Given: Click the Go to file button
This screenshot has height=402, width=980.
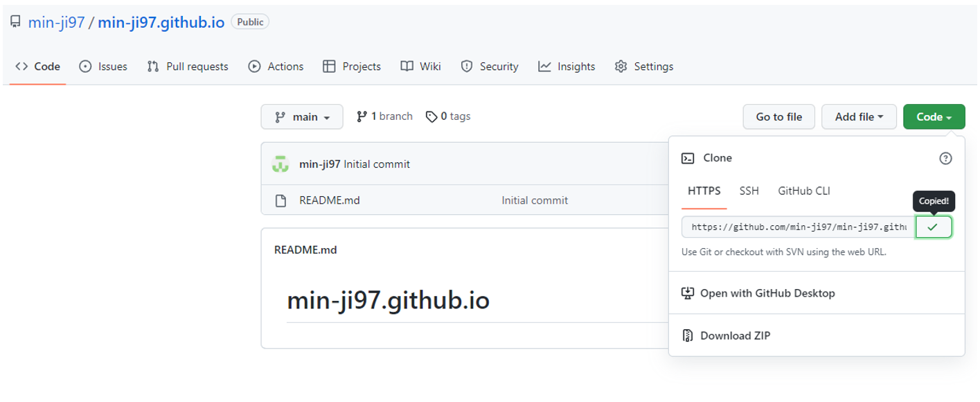Looking at the screenshot, I should click(779, 116).
